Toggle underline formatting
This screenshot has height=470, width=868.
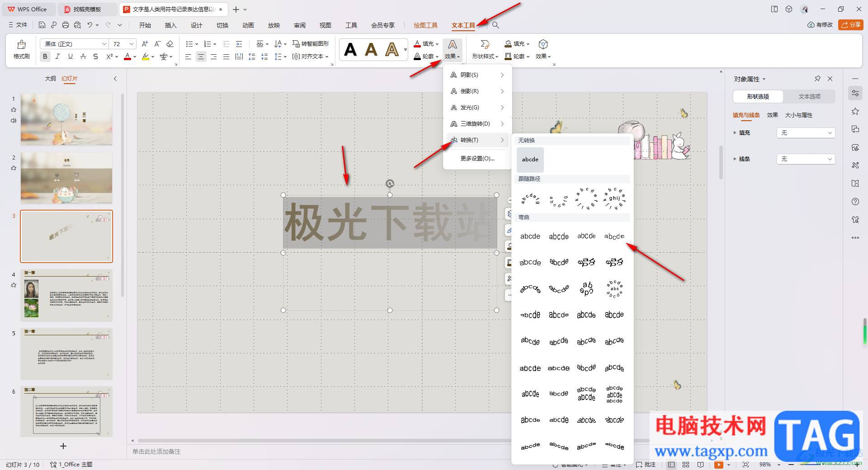tap(70, 56)
